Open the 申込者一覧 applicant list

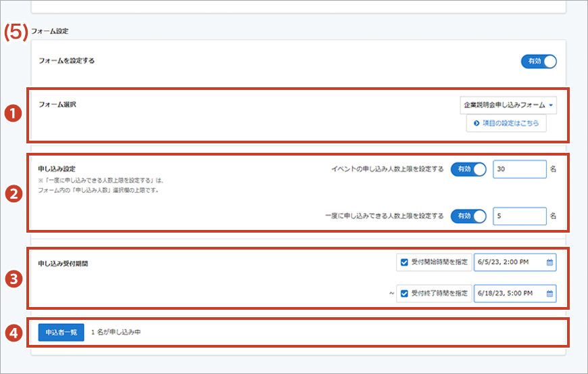pyautogui.click(x=61, y=333)
